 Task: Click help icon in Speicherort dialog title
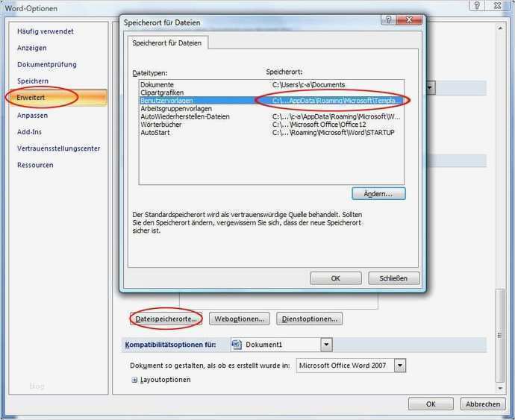click(x=388, y=20)
